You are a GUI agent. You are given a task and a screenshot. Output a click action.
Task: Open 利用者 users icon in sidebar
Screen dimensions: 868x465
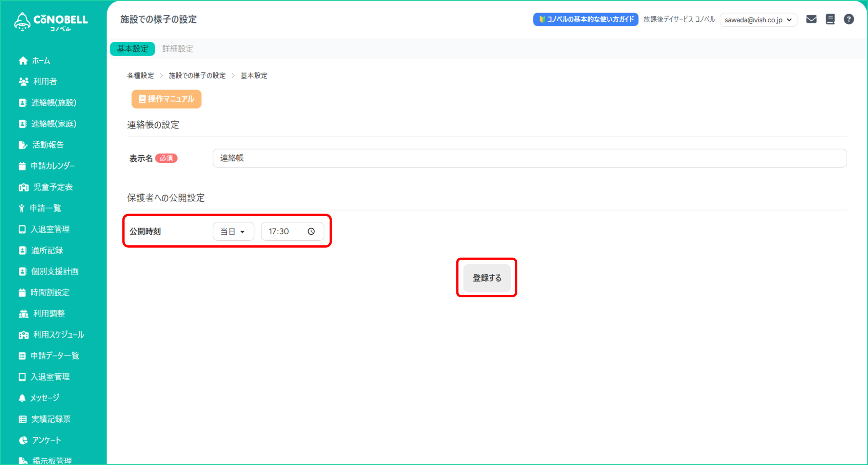pyautogui.click(x=23, y=82)
